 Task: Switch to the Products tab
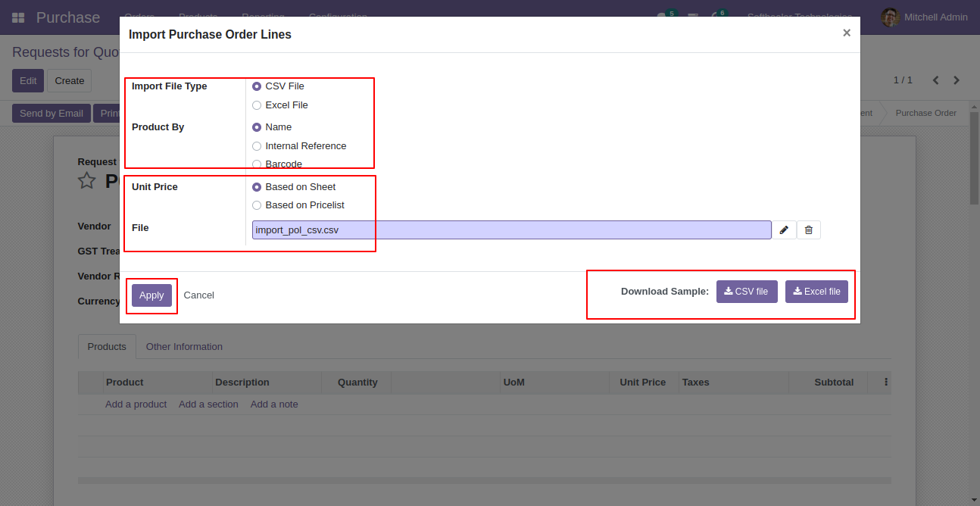click(x=107, y=347)
